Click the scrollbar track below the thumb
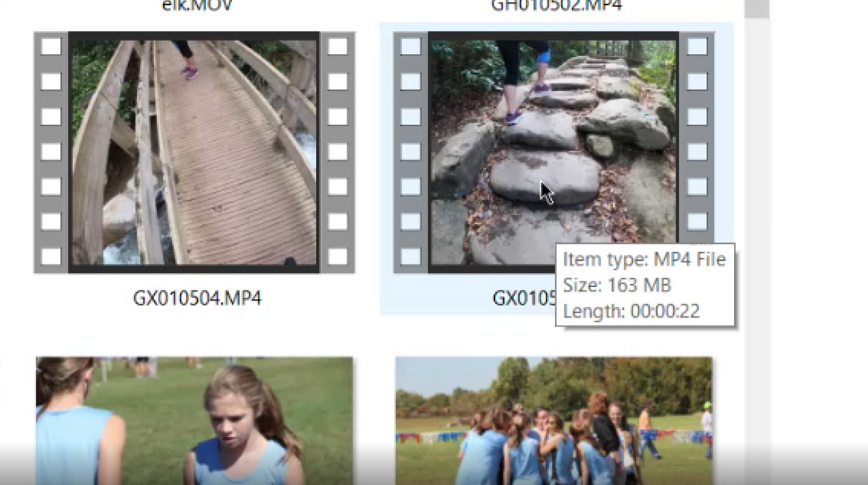Screen dimensions: 868x485 pos(757,213)
